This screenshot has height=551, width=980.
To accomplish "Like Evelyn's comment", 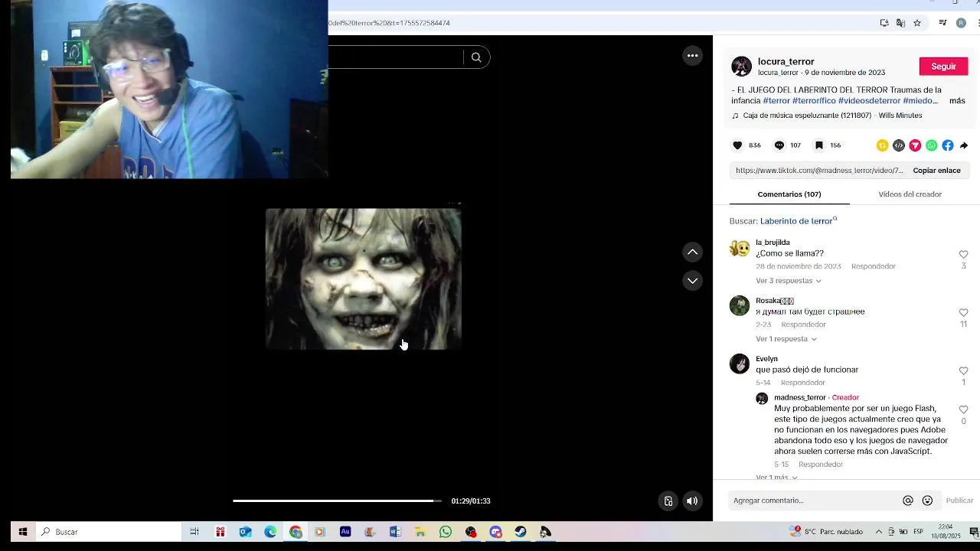I will click(x=963, y=370).
